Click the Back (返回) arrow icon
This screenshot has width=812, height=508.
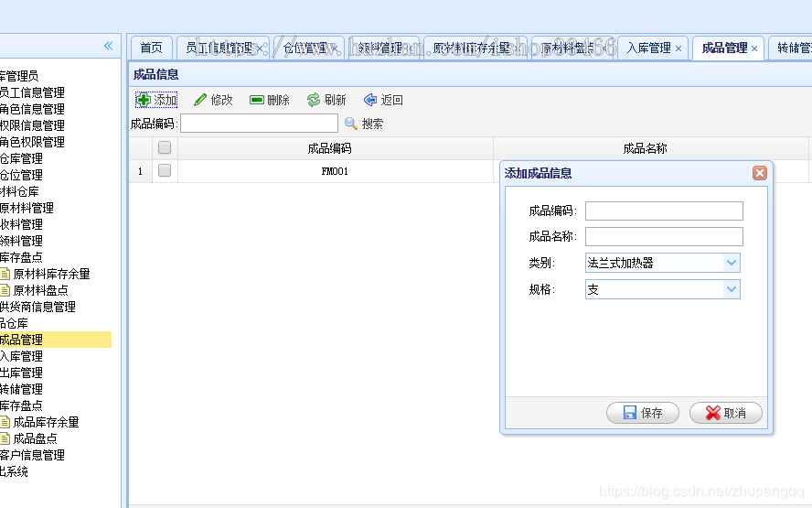tap(370, 100)
